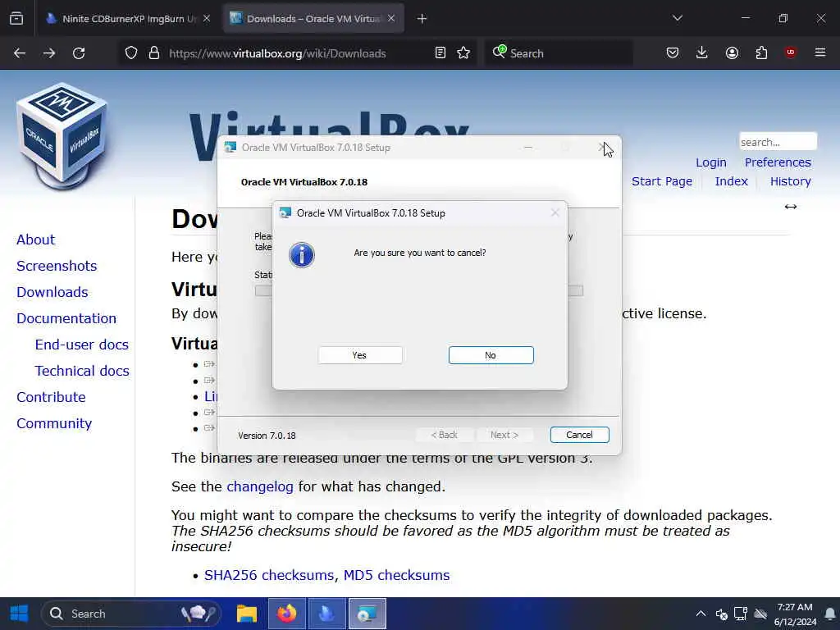Show hidden system tray icons chevron
Image resolution: width=840 pixels, height=630 pixels.
[x=701, y=614]
